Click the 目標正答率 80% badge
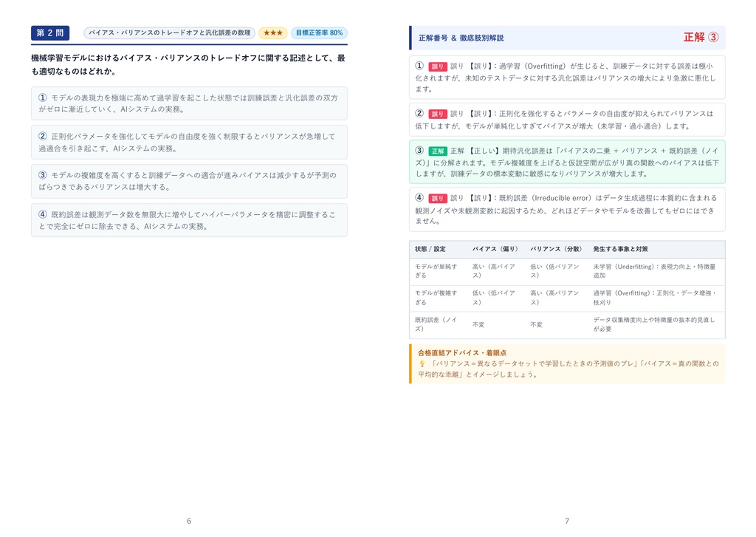The width and height of the screenshot is (756, 537). point(319,33)
